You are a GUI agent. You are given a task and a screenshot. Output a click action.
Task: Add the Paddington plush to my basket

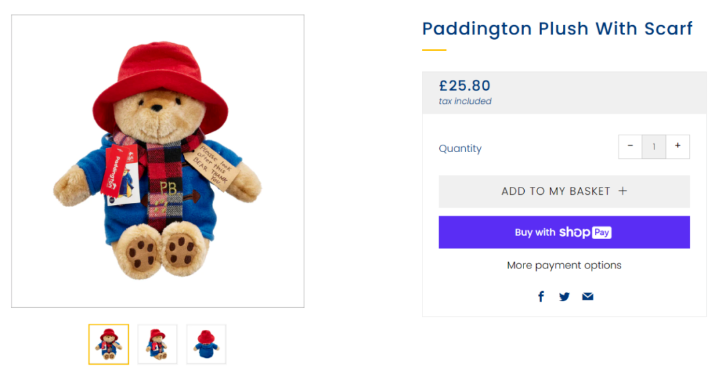tap(564, 191)
